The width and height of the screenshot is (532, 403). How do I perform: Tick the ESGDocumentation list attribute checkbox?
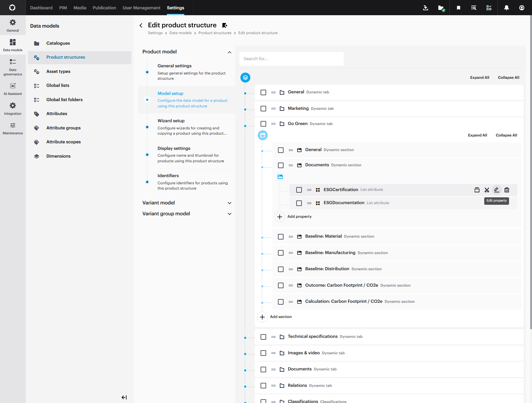(x=299, y=203)
